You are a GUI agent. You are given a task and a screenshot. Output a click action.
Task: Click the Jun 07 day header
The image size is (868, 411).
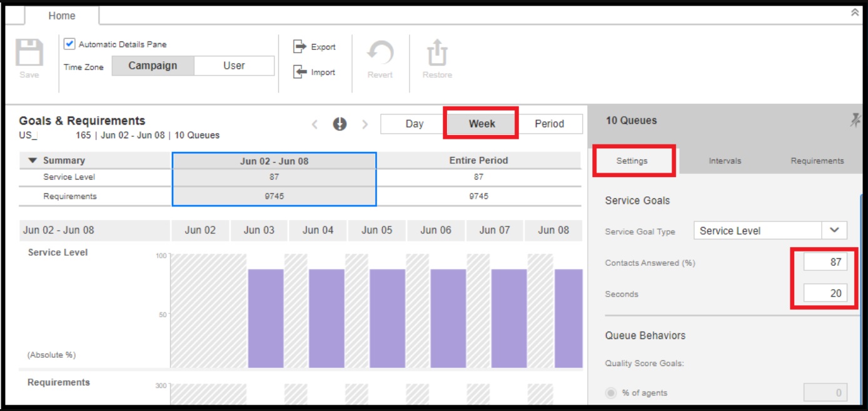point(494,230)
